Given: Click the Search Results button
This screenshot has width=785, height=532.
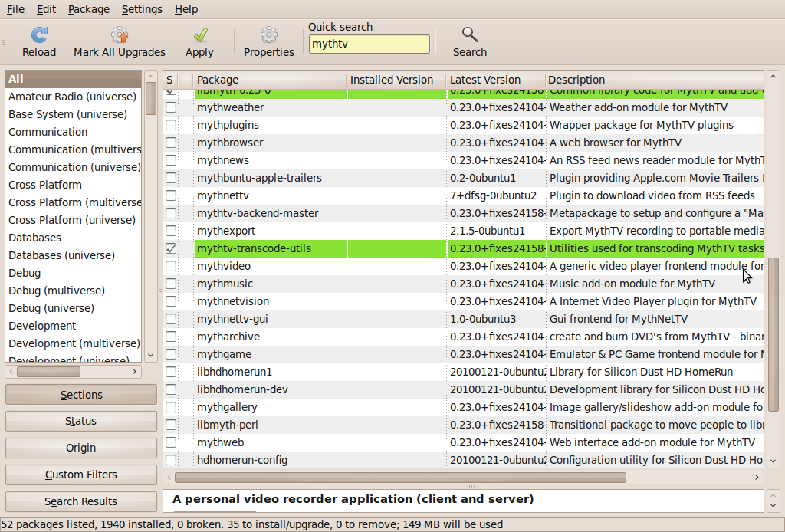Looking at the screenshot, I should coord(81,501).
